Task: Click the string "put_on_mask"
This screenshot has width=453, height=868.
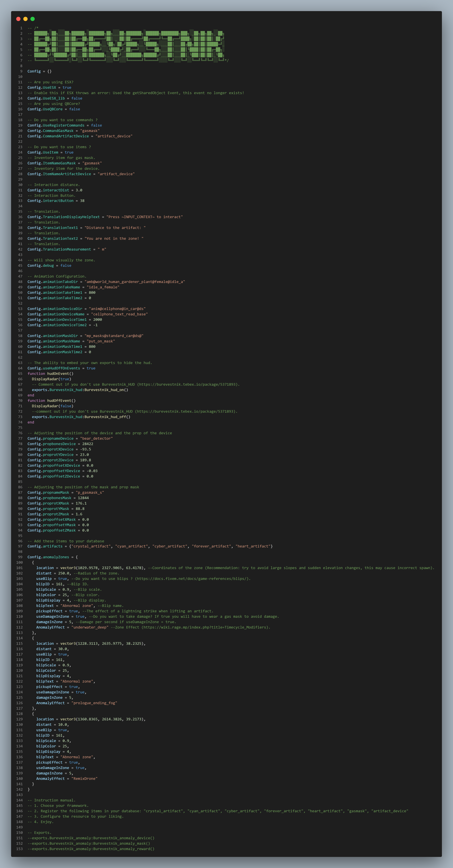Action: tap(101, 341)
